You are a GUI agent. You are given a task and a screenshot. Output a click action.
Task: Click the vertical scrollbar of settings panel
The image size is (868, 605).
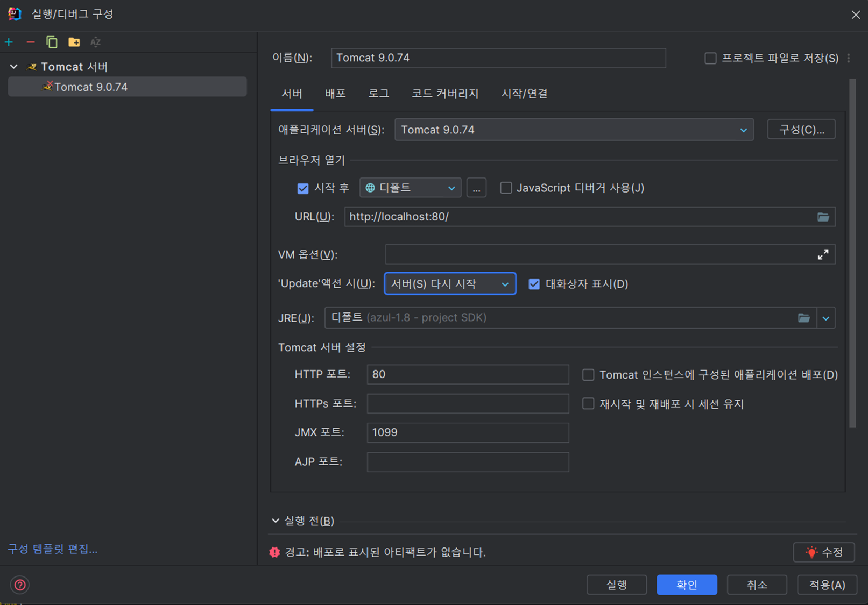point(852,253)
